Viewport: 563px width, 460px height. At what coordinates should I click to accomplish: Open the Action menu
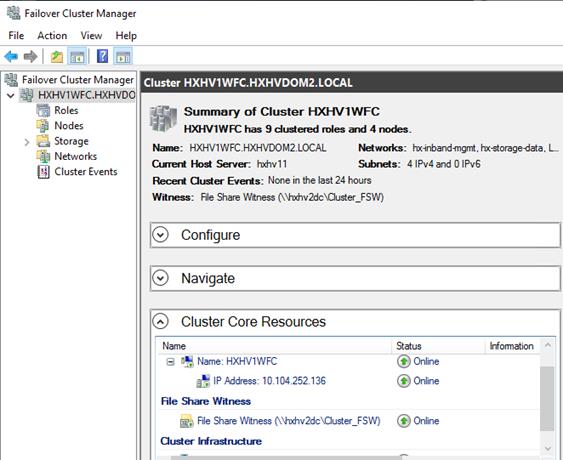[52, 36]
